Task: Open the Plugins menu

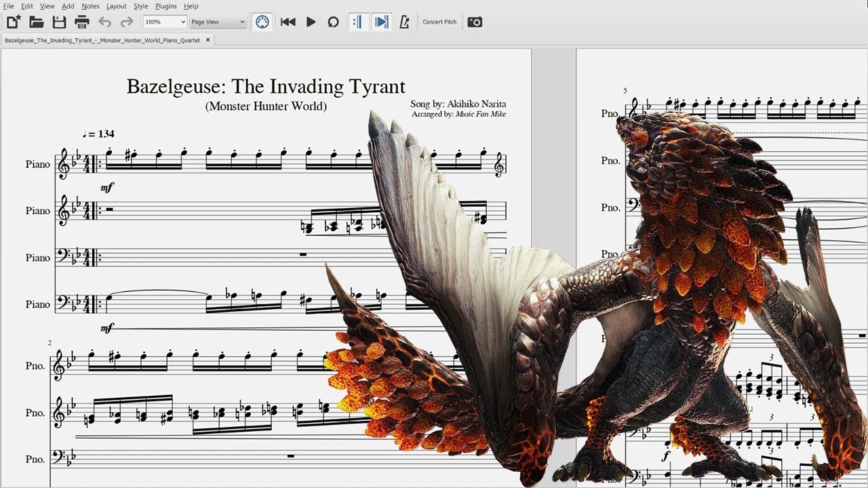Action: click(x=166, y=6)
